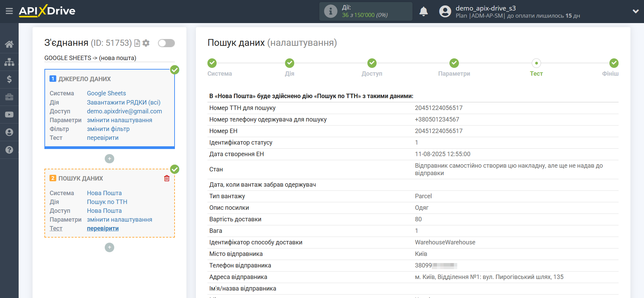This screenshot has height=298, width=644.
Task: Open connection settings gear icon
Action: pyautogui.click(x=146, y=43)
